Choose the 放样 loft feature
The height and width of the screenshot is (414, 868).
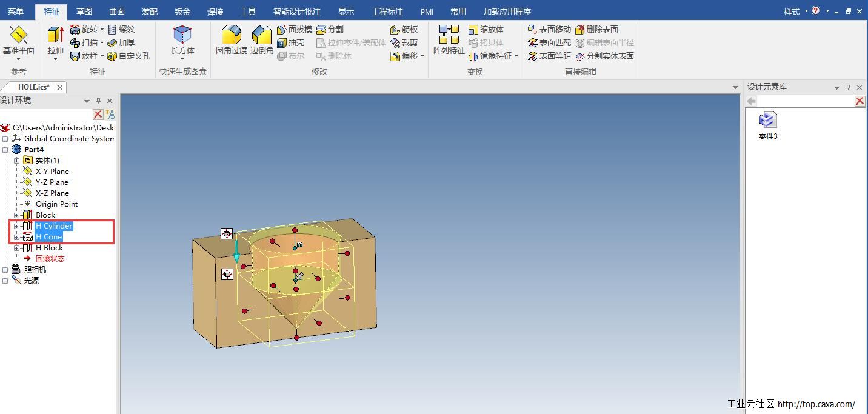point(84,56)
